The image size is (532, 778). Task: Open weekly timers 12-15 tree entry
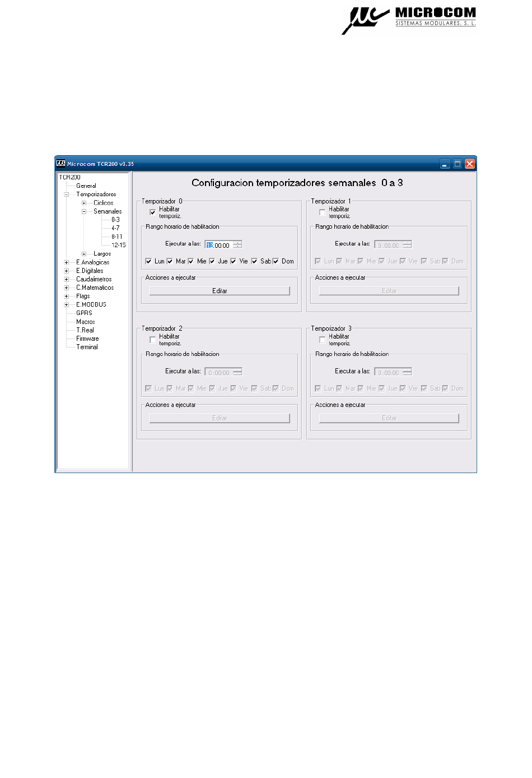point(118,245)
